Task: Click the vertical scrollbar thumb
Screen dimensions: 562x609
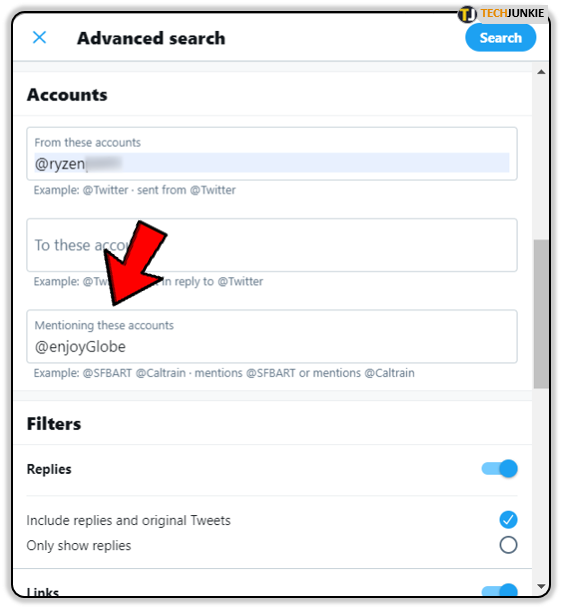Action: pyautogui.click(x=541, y=314)
